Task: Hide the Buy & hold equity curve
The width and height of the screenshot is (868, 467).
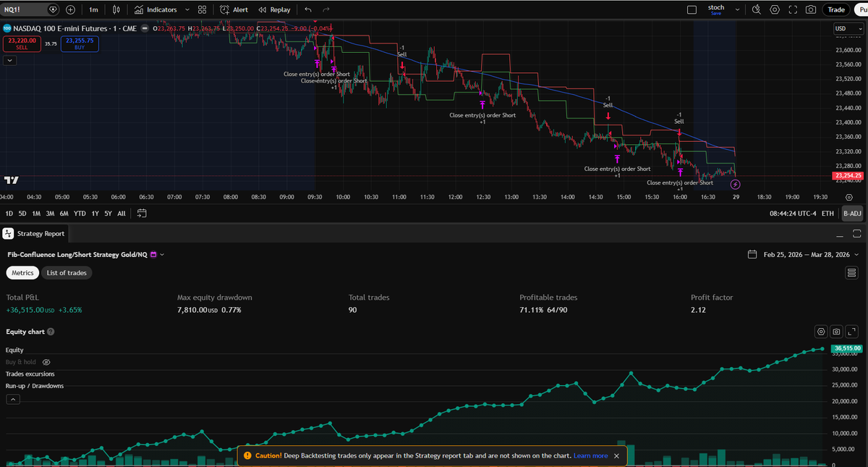Action: [x=46, y=361]
